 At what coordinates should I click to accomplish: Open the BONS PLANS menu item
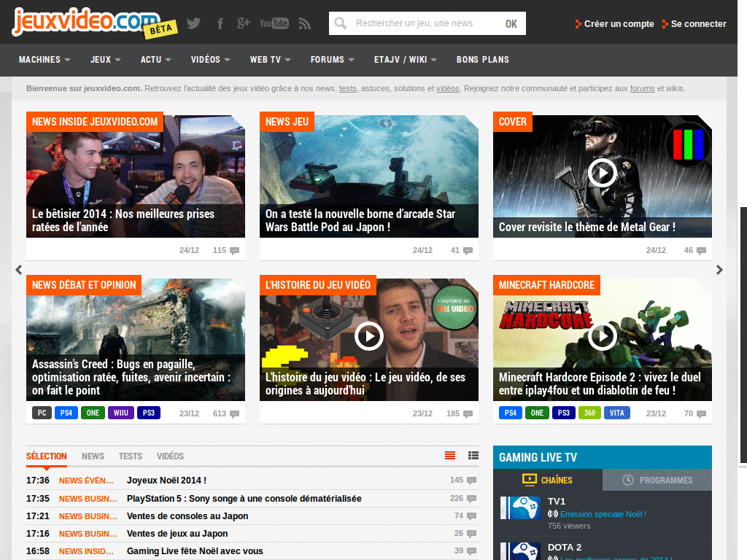[x=483, y=60]
